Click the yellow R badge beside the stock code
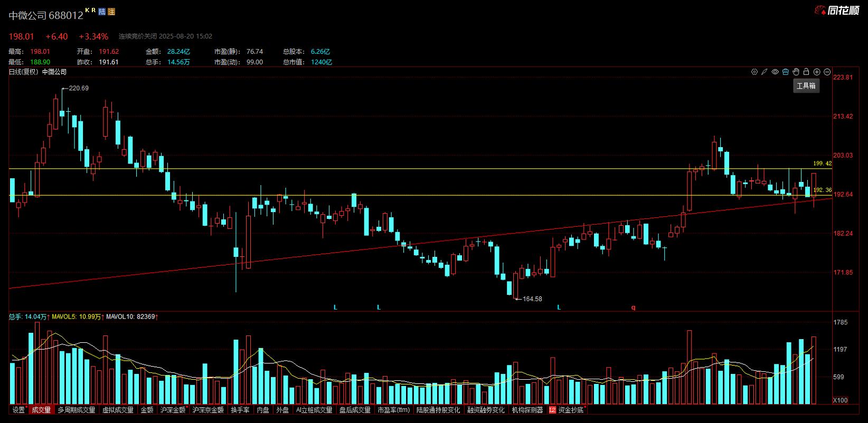 [x=94, y=10]
